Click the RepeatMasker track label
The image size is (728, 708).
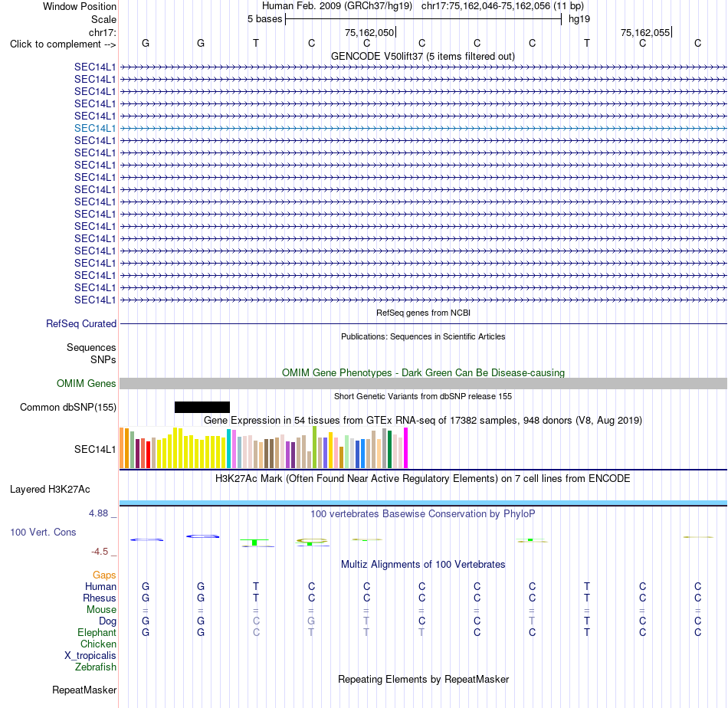84,690
